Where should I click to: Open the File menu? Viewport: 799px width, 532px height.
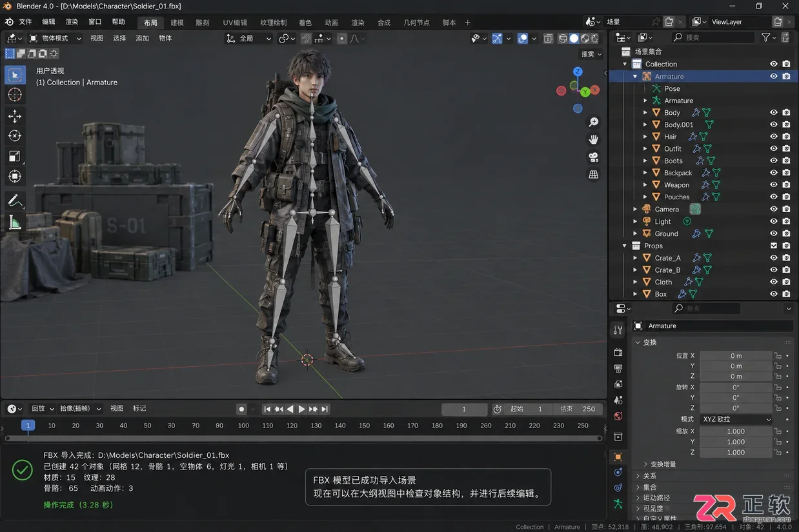[25, 22]
